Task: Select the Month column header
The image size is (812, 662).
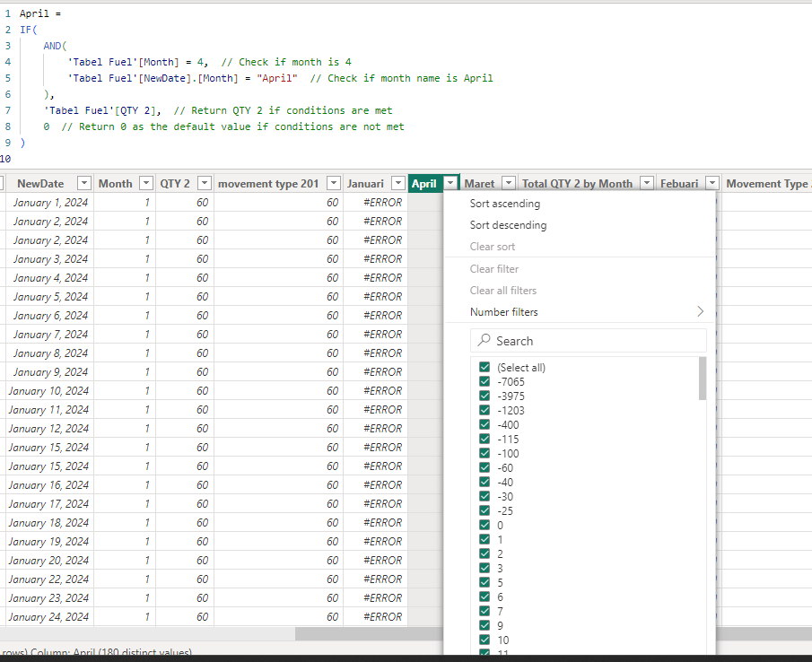Action: coord(116,184)
